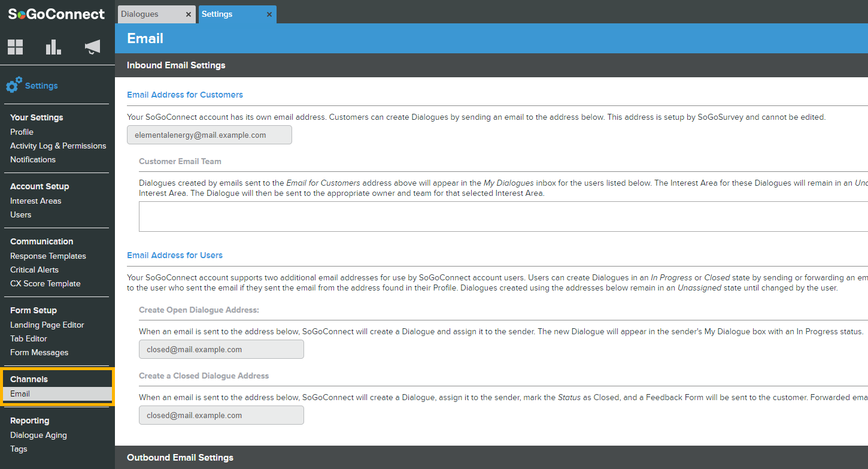
Task: Open Form Messages
Action: coord(40,352)
